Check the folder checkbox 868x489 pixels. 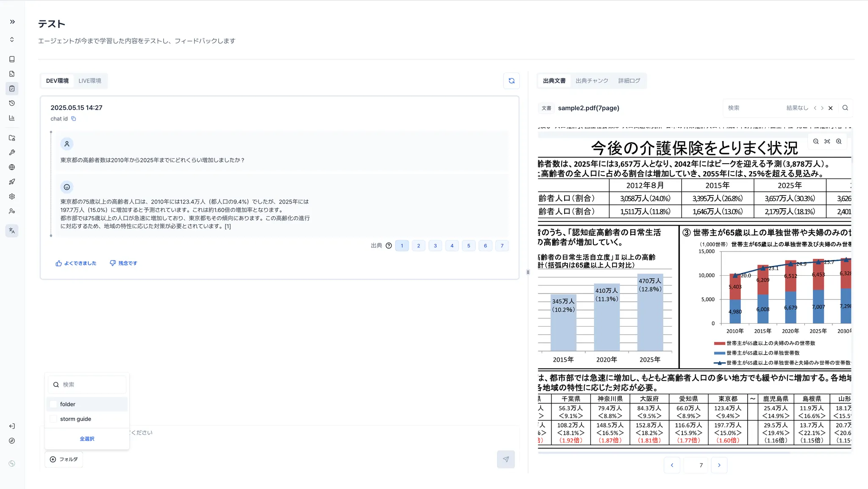coord(53,404)
